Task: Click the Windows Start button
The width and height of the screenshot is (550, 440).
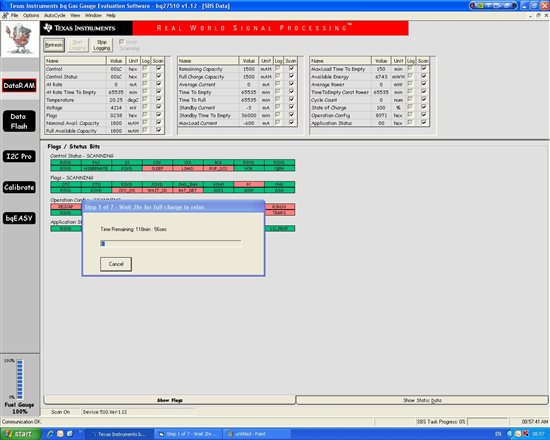Action: coord(20,434)
